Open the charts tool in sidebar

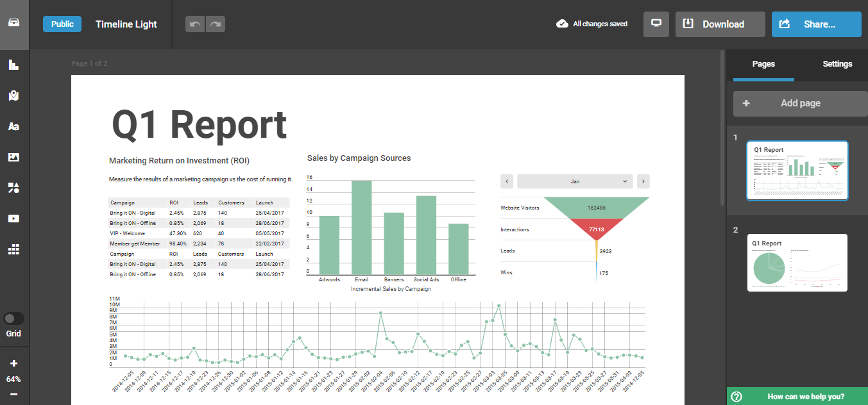point(13,65)
